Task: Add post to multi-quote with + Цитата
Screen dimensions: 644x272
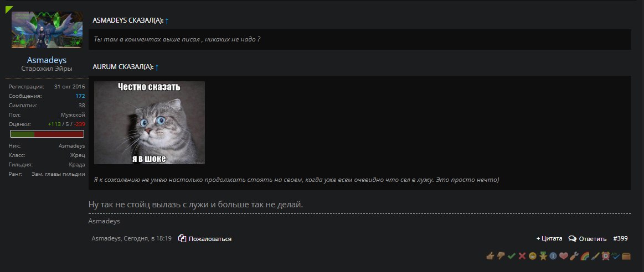Action: [549, 239]
